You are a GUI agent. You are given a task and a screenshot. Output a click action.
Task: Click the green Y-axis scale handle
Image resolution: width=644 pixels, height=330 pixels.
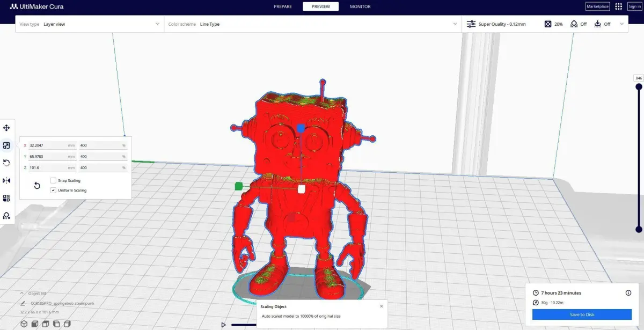pyautogui.click(x=239, y=186)
